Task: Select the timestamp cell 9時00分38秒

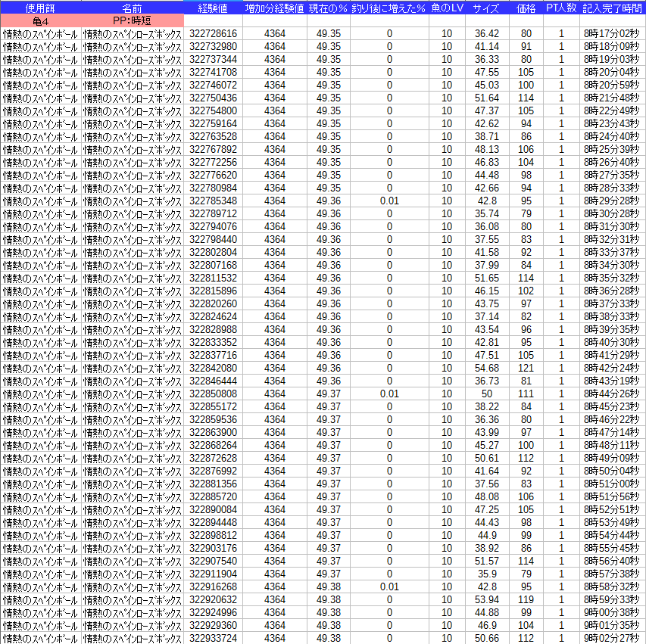Action: point(612,612)
